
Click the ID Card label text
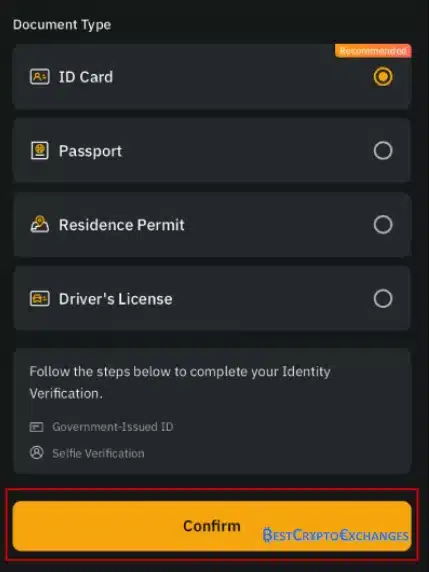pyautogui.click(x=86, y=77)
